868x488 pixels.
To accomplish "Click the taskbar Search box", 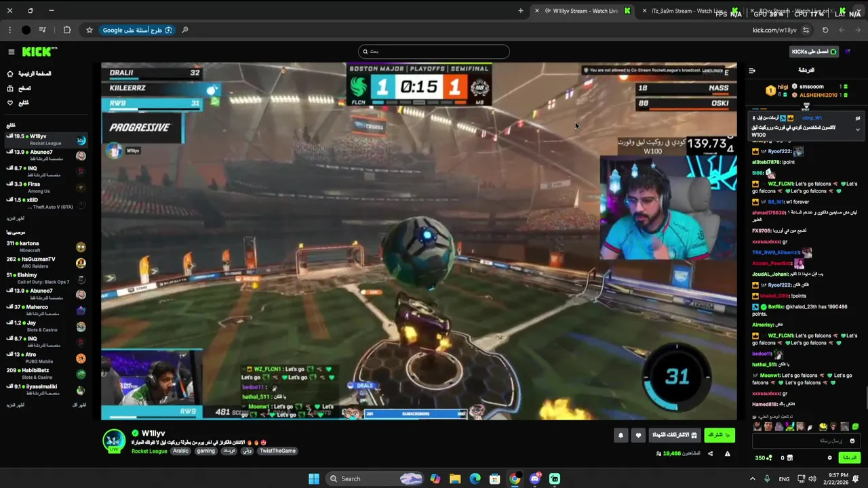I will [374, 479].
